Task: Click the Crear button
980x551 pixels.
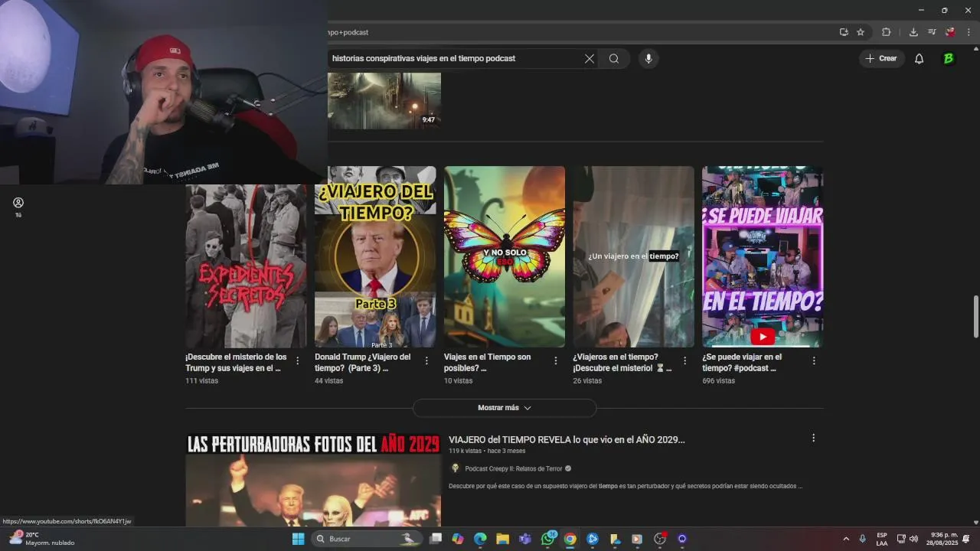Action: coord(882,59)
